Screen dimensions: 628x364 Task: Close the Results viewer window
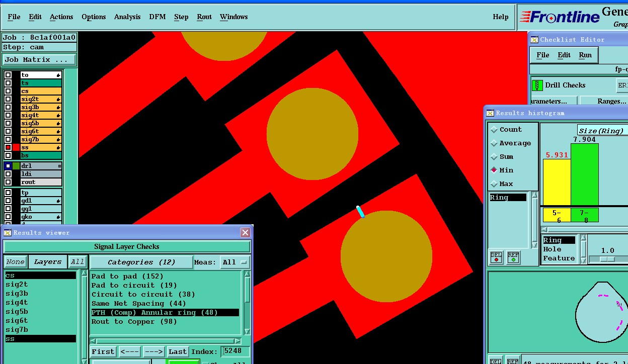coord(245,232)
